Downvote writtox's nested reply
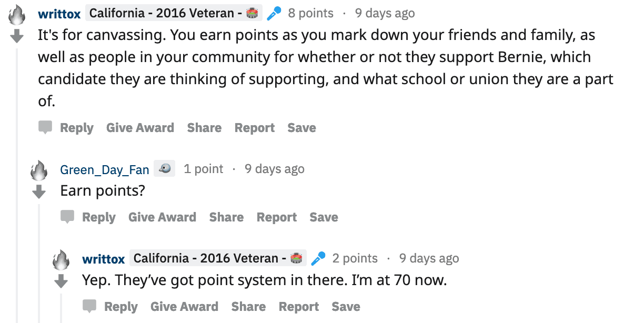 pyautogui.click(x=61, y=281)
